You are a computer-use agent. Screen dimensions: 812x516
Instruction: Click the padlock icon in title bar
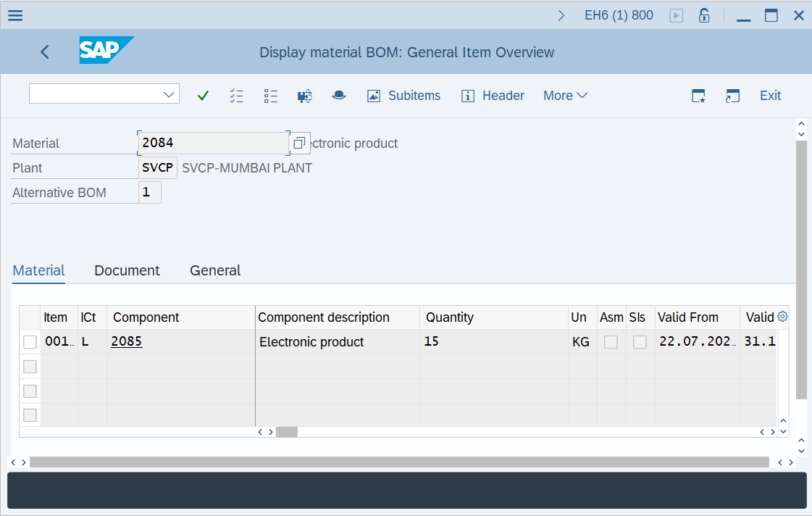(703, 15)
